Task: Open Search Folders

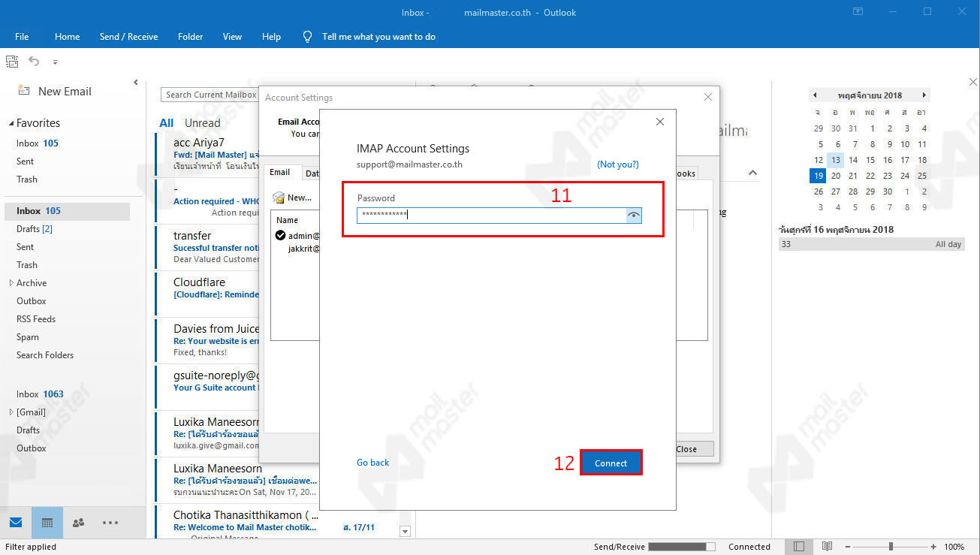Action: tap(45, 355)
